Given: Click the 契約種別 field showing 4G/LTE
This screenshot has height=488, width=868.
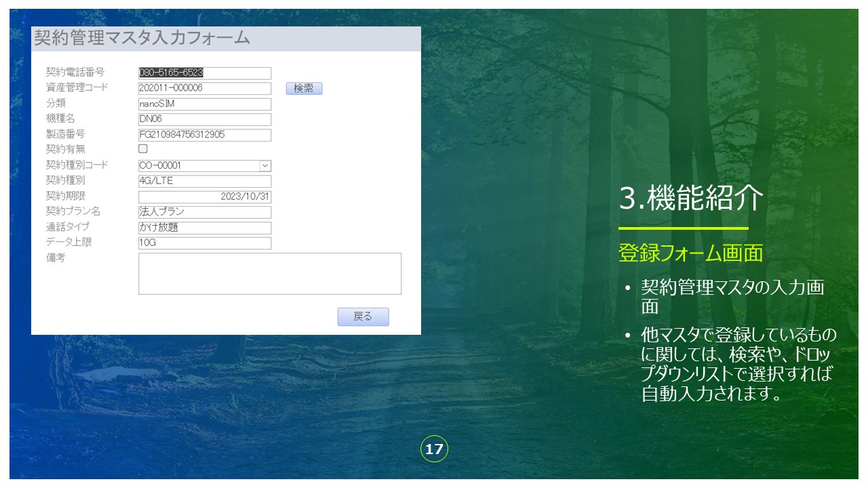Looking at the screenshot, I should pyautogui.click(x=204, y=181).
